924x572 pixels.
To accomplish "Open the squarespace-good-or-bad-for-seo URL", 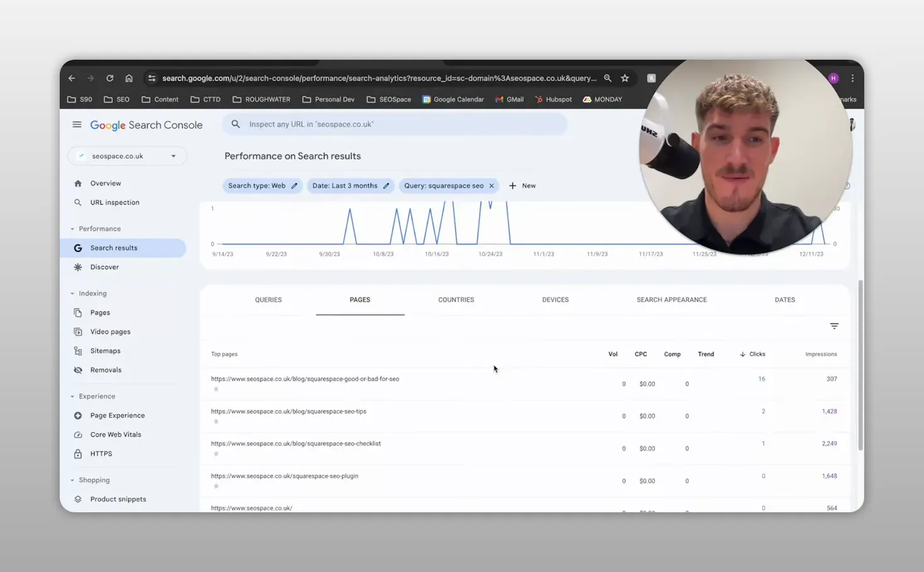I will point(305,379).
